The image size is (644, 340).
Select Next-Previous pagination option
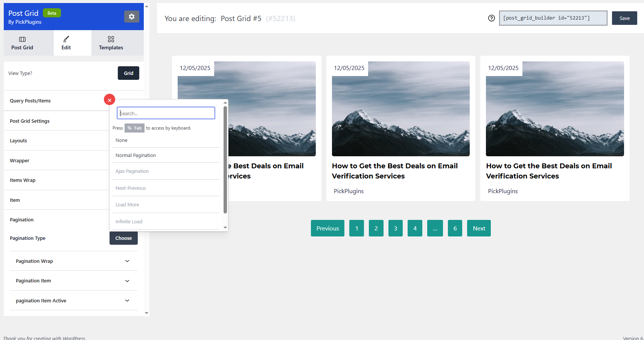tap(166, 188)
